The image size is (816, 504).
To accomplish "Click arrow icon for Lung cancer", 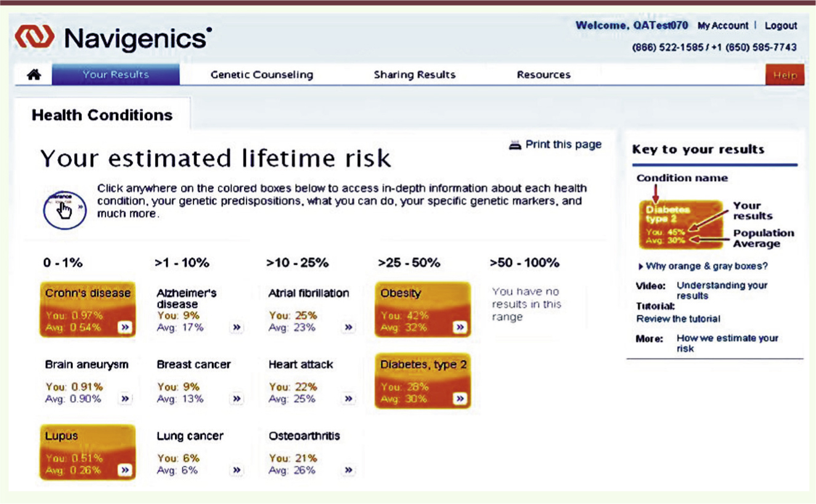I will (x=237, y=471).
